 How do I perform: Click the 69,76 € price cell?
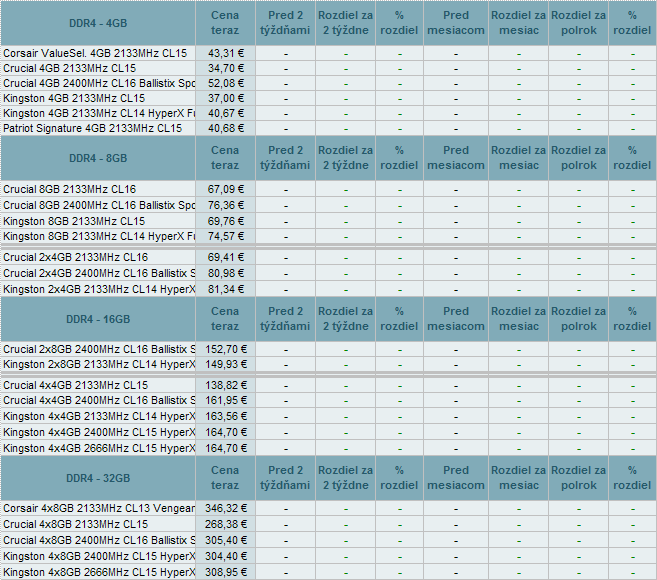(x=225, y=221)
